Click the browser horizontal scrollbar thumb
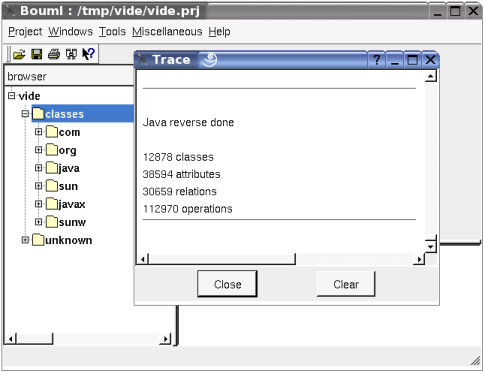Screen dimensions: 485x374 pos(35,339)
